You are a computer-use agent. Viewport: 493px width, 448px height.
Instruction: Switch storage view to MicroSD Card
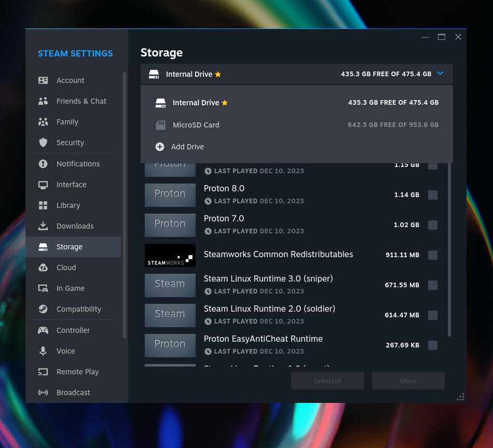196,125
